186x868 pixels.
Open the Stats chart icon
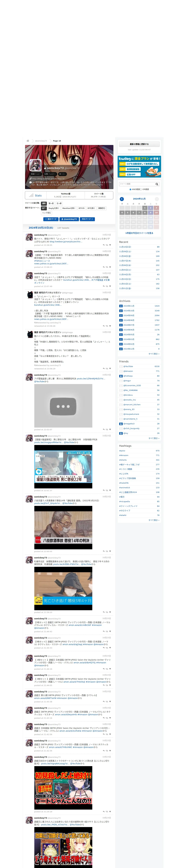pyautogui.click(x=31, y=195)
